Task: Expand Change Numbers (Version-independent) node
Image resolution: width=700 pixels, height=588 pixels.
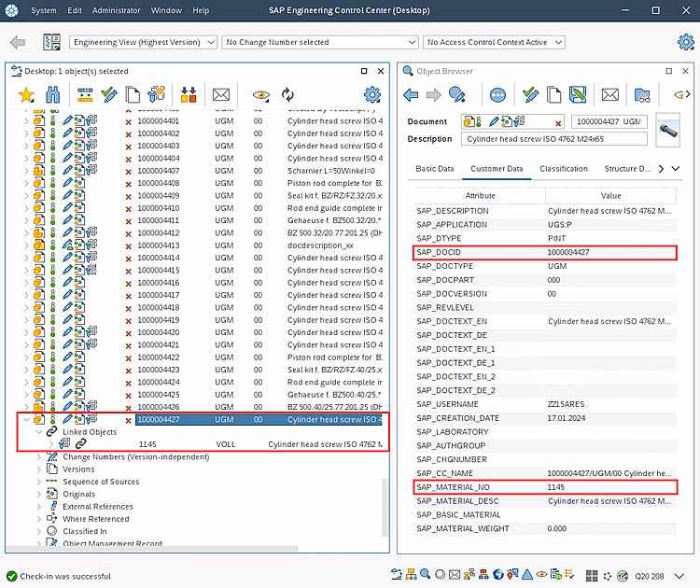Action: point(39,456)
